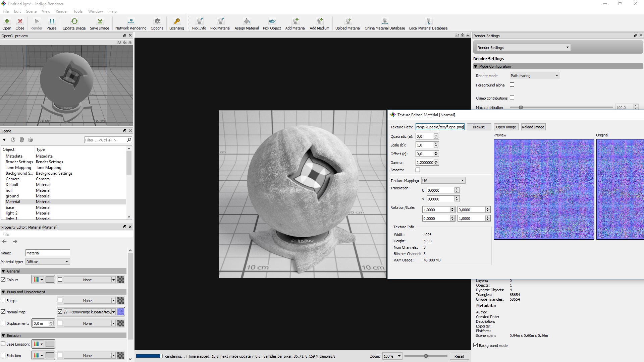
Task: Toggle the Foreground alpha checkbox
Action: pyautogui.click(x=512, y=85)
